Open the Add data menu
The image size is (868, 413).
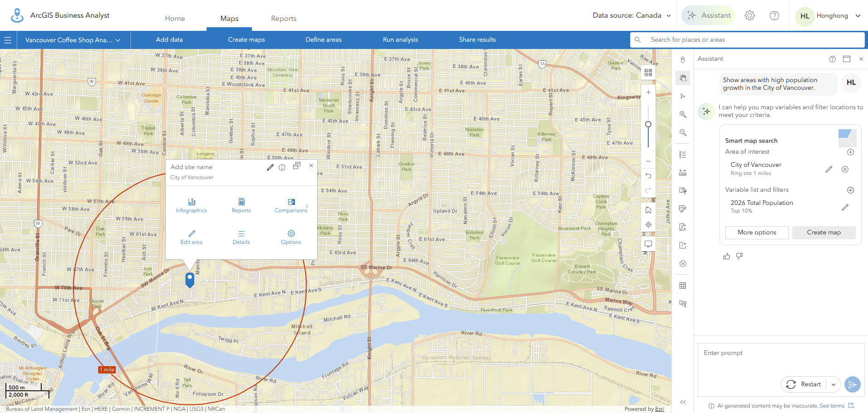pos(169,40)
